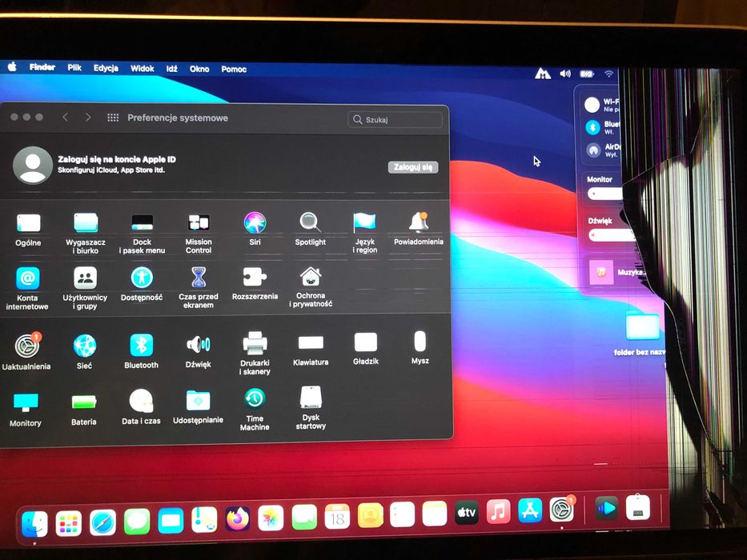
Task: Open Dysk startowy preferences
Action: coord(311,398)
